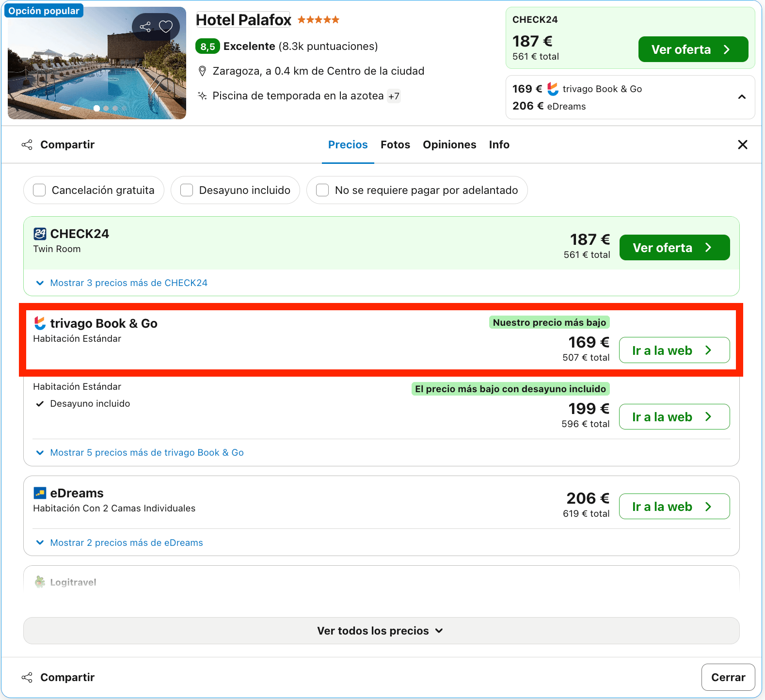
Task: Go to the Opiniones tab
Action: click(449, 144)
